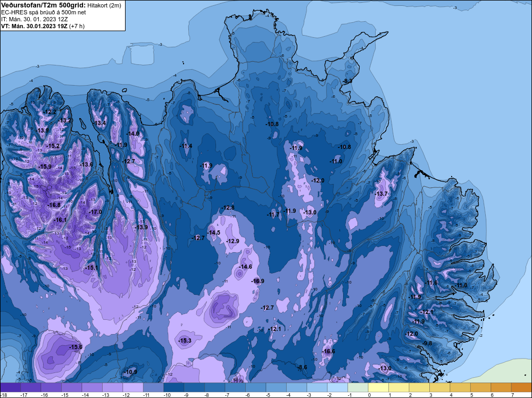Click the legend swatch labeled -8
Viewport: 532px width, 398px height.
click(215, 387)
